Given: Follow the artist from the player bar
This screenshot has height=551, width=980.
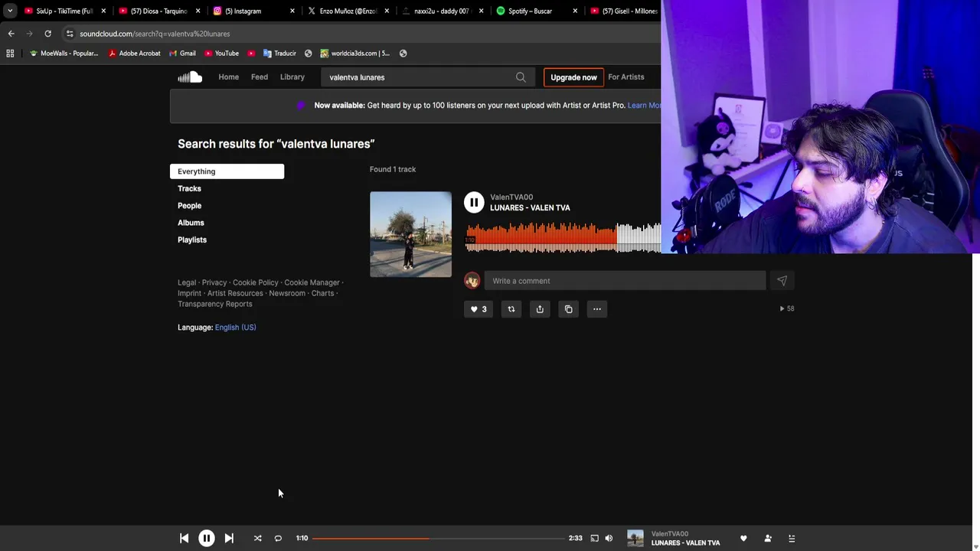Looking at the screenshot, I should 768,538.
